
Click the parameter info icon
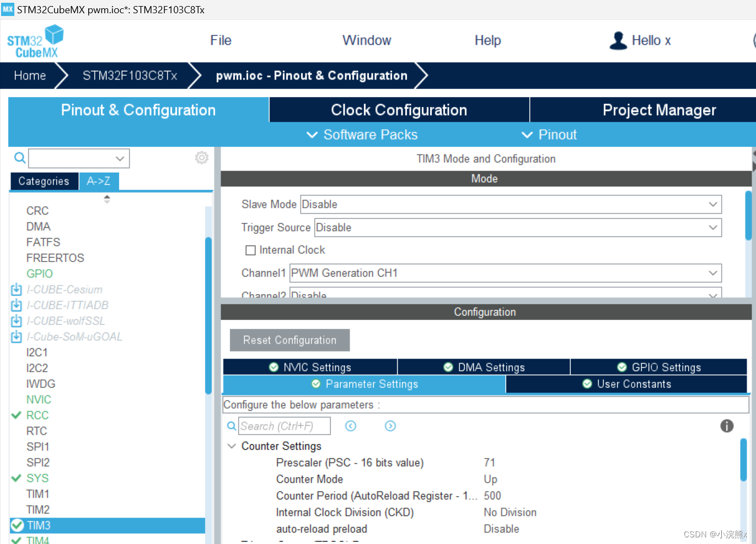point(727,426)
